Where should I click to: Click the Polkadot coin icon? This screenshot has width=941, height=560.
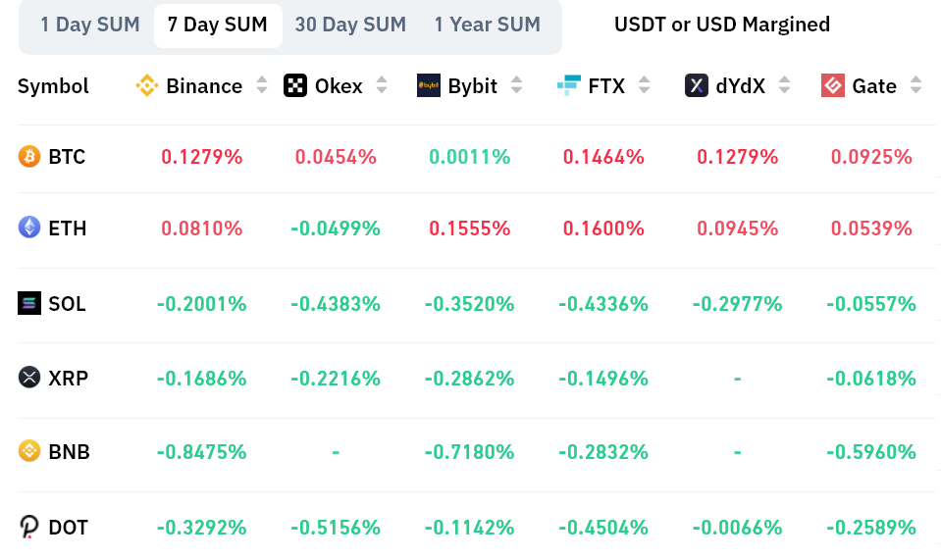pyautogui.click(x=29, y=528)
